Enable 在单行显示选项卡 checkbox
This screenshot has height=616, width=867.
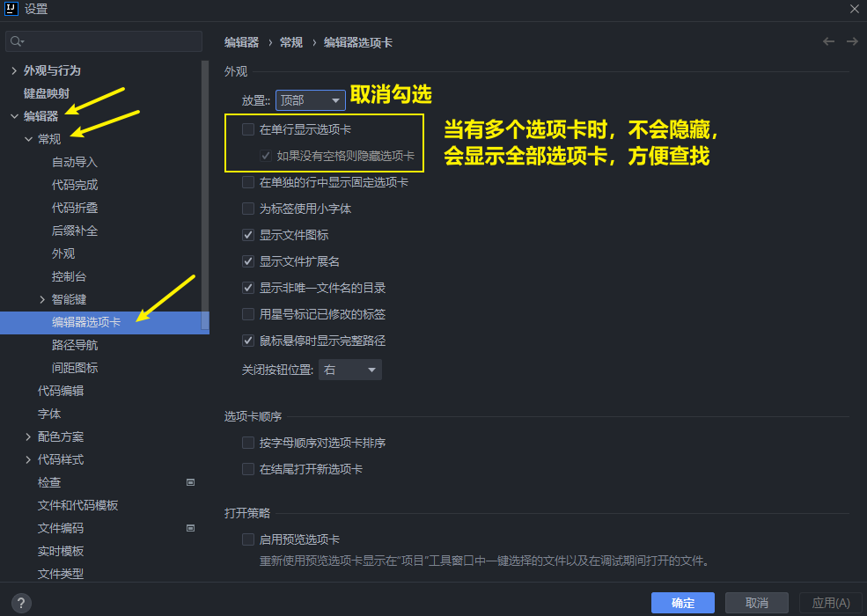tap(248, 129)
